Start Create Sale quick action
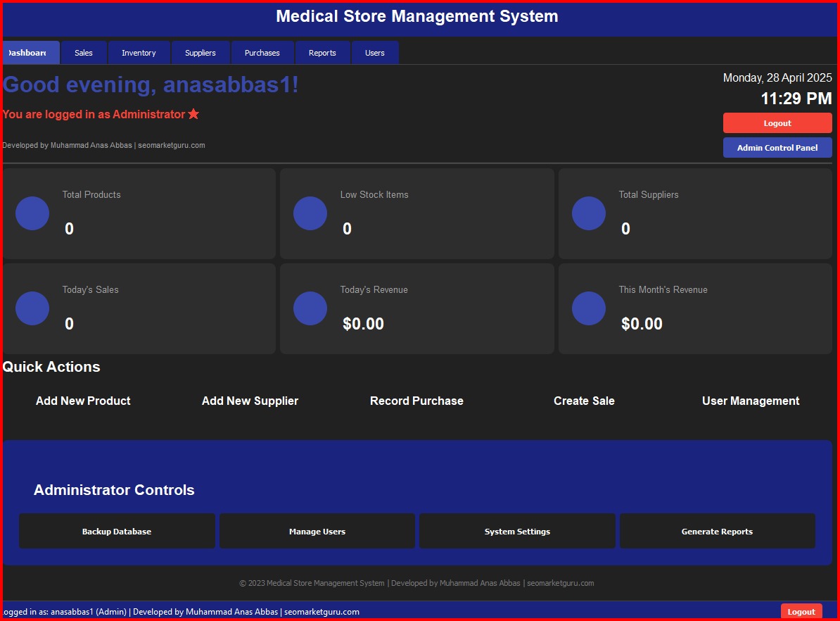The width and height of the screenshot is (840, 621). 584,401
